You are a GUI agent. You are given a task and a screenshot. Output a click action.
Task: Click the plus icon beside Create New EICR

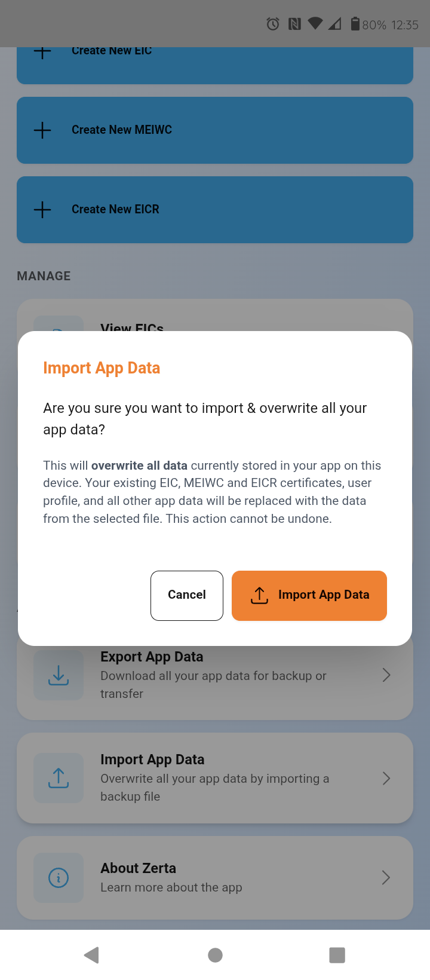42,209
